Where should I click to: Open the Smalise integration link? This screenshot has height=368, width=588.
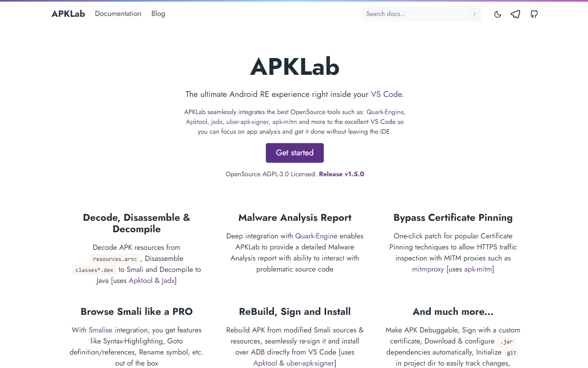tap(100, 330)
